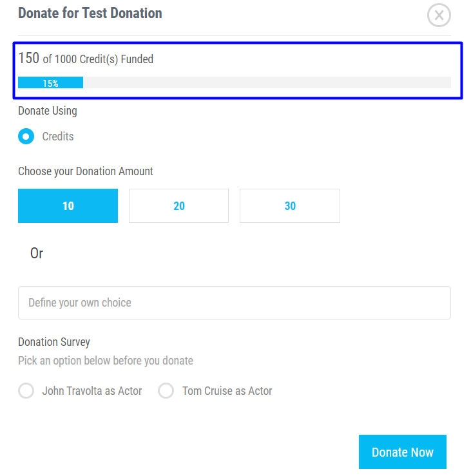Select the 20 credits donation amount
This screenshot has width=471, height=476.
pos(179,206)
